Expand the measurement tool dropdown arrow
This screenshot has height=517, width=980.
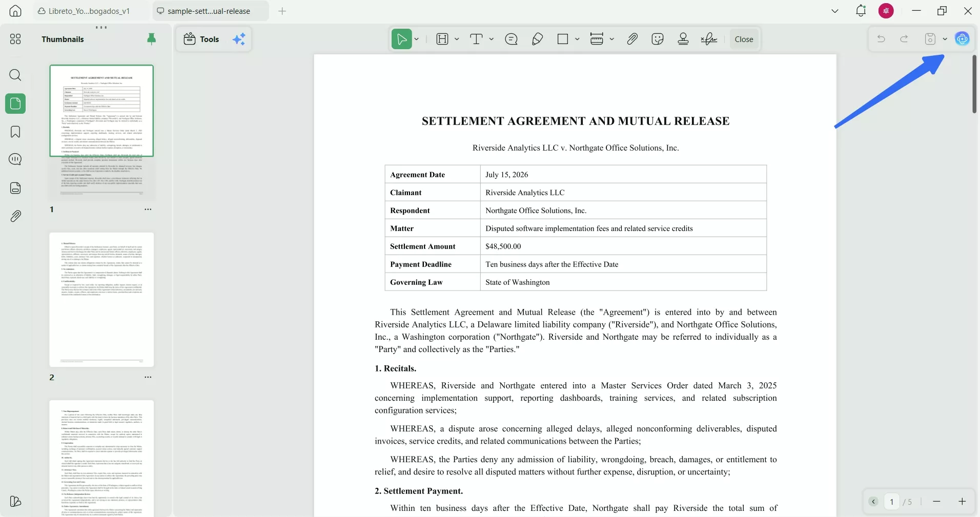click(612, 39)
